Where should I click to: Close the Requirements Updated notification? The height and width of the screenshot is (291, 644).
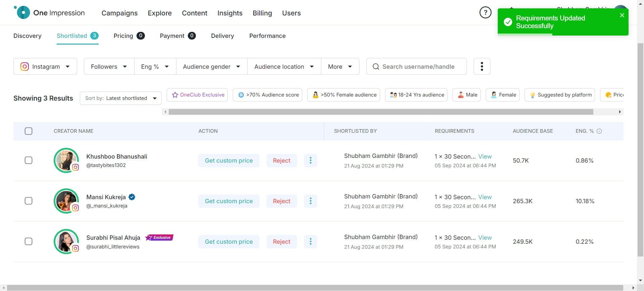[622, 15]
